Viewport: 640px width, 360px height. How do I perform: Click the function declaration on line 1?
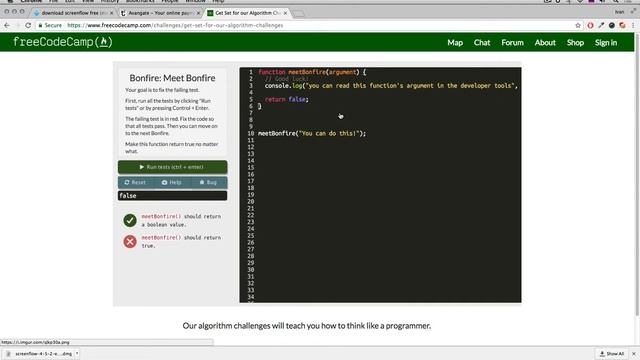pos(312,72)
